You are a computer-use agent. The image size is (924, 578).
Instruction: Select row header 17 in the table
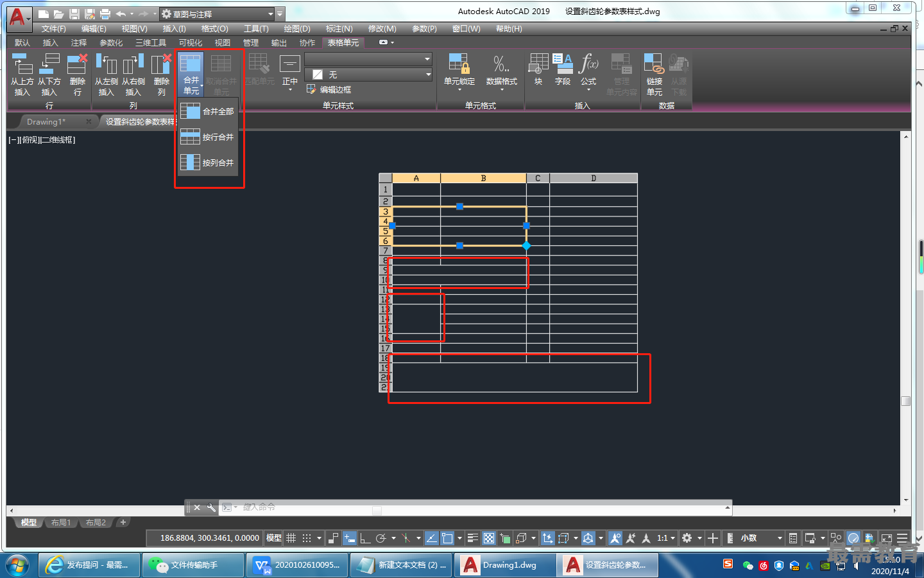click(x=385, y=348)
